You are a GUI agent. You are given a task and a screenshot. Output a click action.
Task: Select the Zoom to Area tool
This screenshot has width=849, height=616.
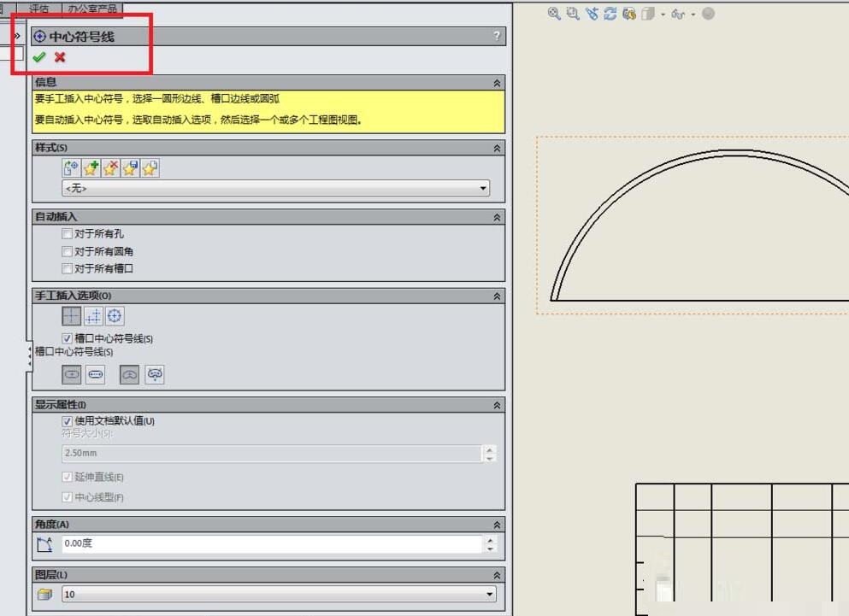(x=570, y=14)
